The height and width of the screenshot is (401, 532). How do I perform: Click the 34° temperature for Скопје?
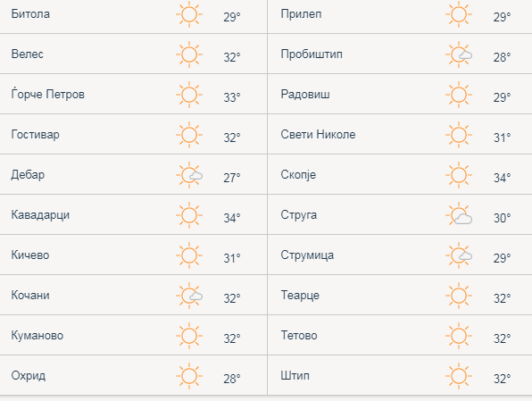503,178
